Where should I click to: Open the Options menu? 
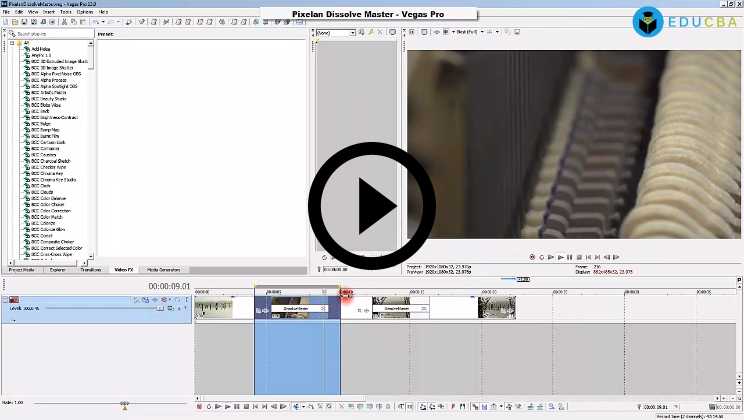click(84, 12)
